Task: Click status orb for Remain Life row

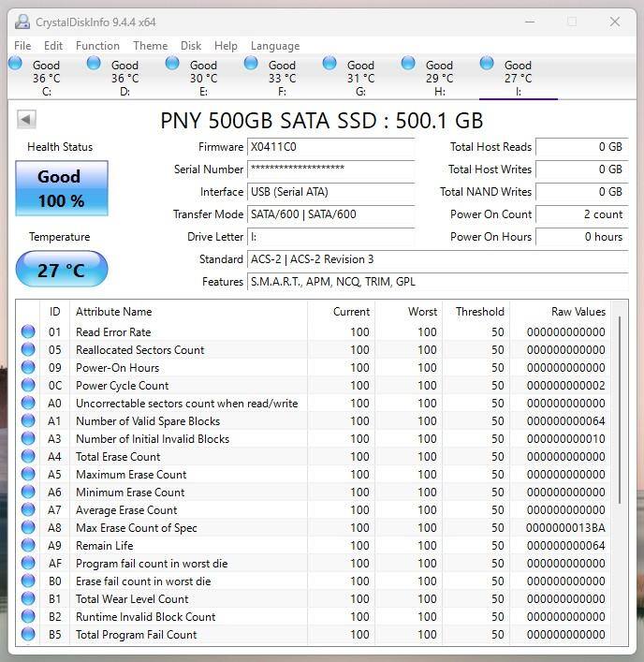Action: coord(28,546)
